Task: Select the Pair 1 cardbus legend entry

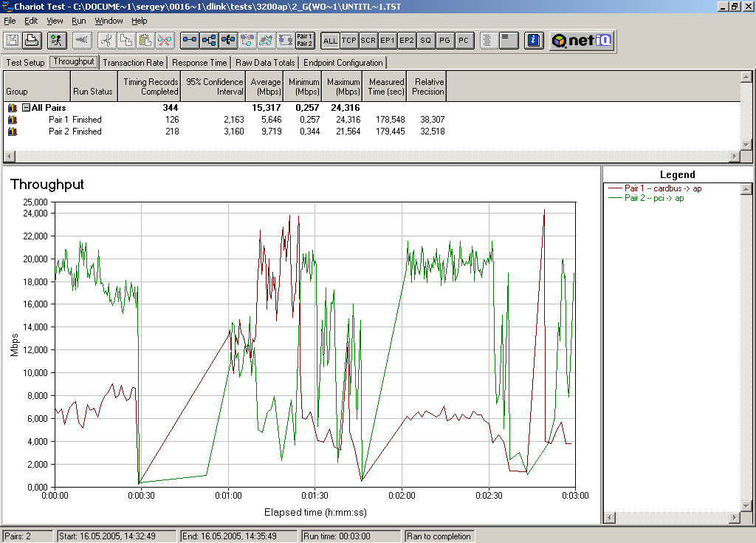Action: pos(655,188)
